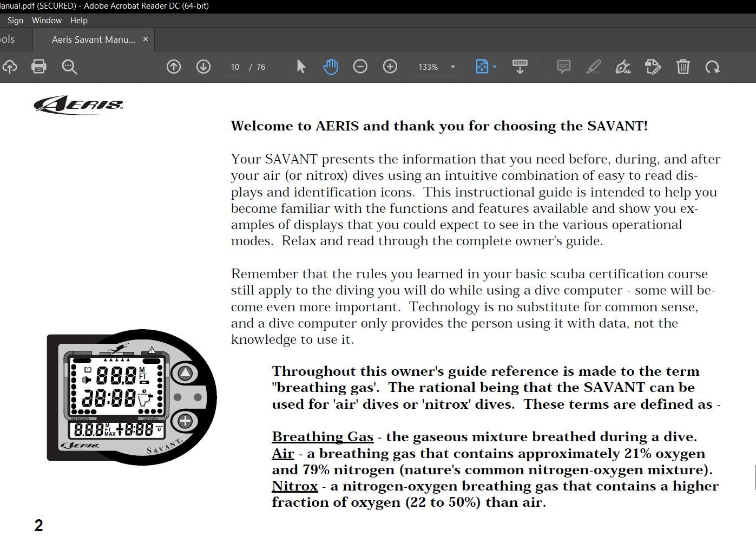Open the Window menu

tap(47, 21)
